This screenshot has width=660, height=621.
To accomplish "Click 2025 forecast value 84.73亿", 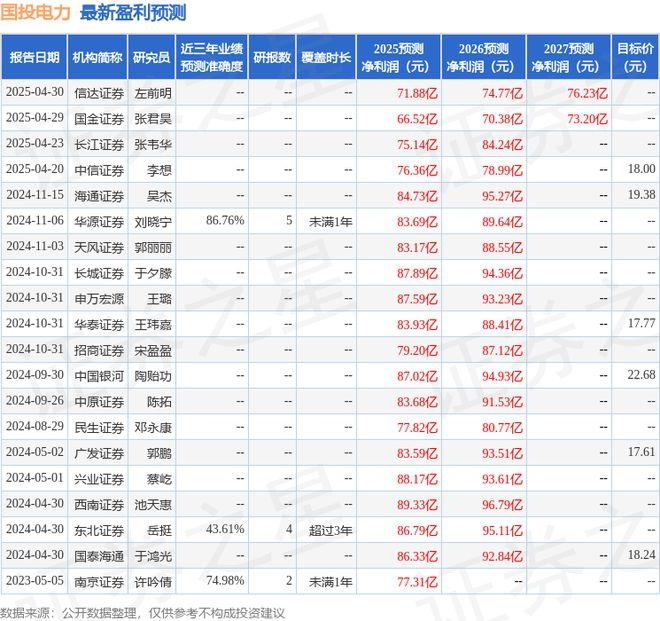I will click(417, 196).
